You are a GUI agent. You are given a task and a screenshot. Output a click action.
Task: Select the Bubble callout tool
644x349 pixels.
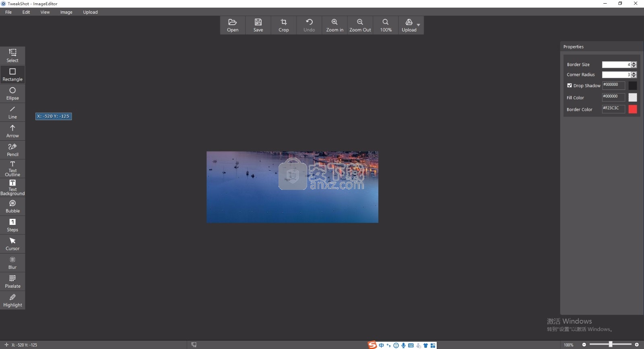pyautogui.click(x=12, y=206)
